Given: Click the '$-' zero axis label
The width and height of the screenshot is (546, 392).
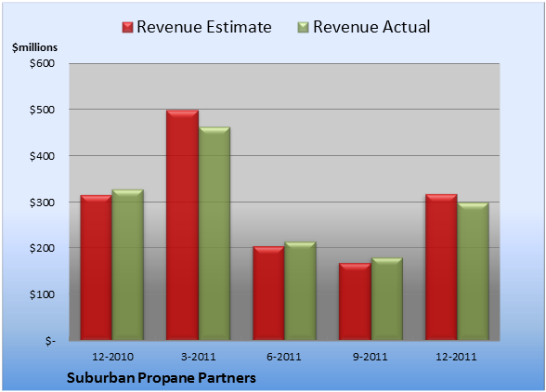Looking at the screenshot, I should (50, 340).
